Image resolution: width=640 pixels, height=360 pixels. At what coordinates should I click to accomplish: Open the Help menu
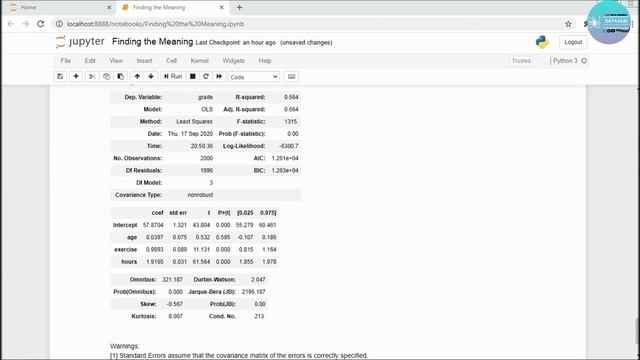pyautogui.click(x=265, y=61)
